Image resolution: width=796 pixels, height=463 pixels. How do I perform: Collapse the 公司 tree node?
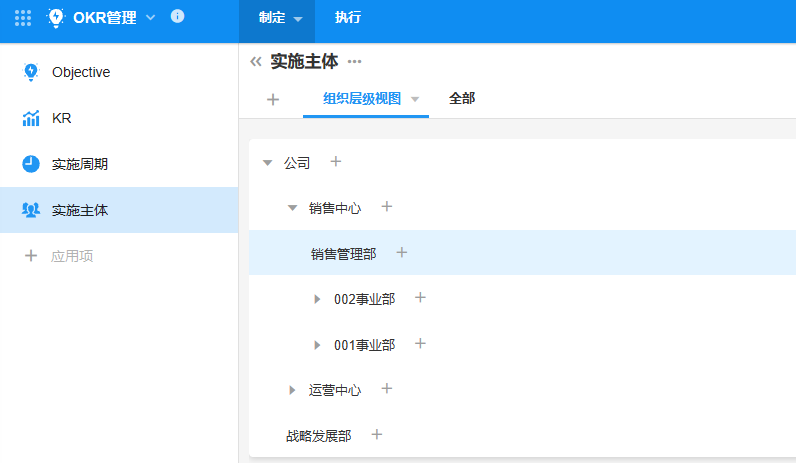click(267, 163)
